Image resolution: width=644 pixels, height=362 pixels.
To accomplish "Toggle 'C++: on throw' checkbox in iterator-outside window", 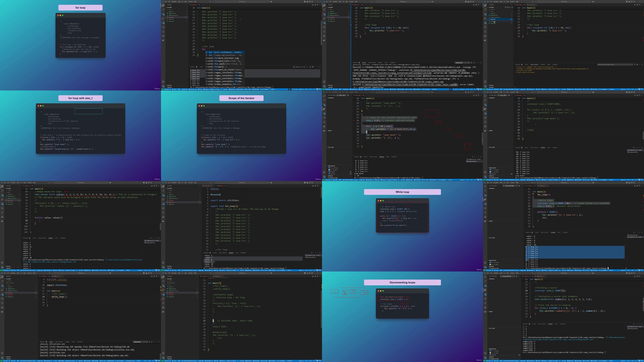I will coord(329,168).
